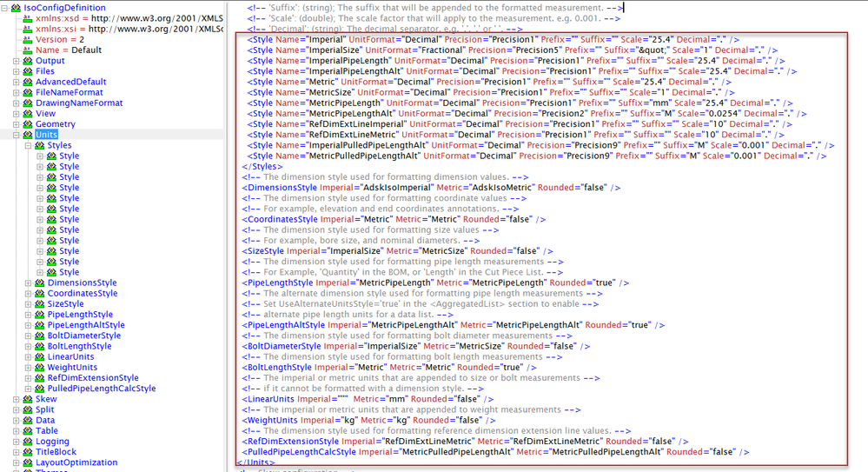Click the BoltLengthStyle node icon
The height and width of the screenshot is (472, 868).
coord(39,346)
